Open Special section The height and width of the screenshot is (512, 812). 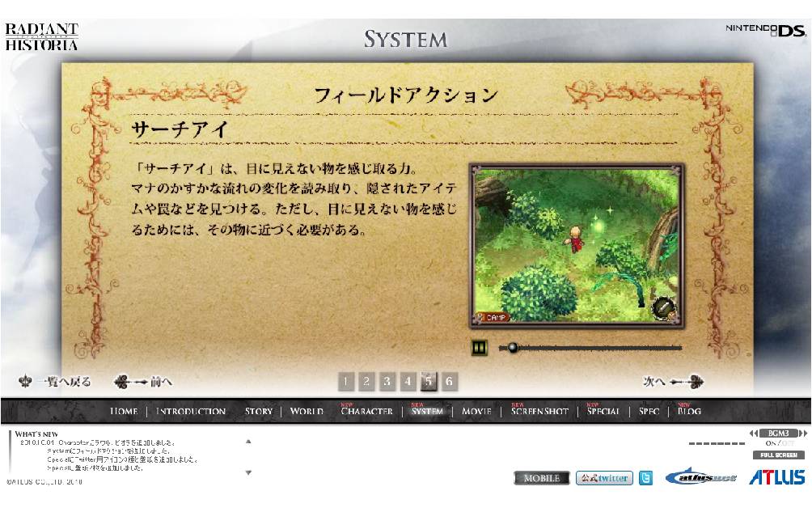[603, 411]
